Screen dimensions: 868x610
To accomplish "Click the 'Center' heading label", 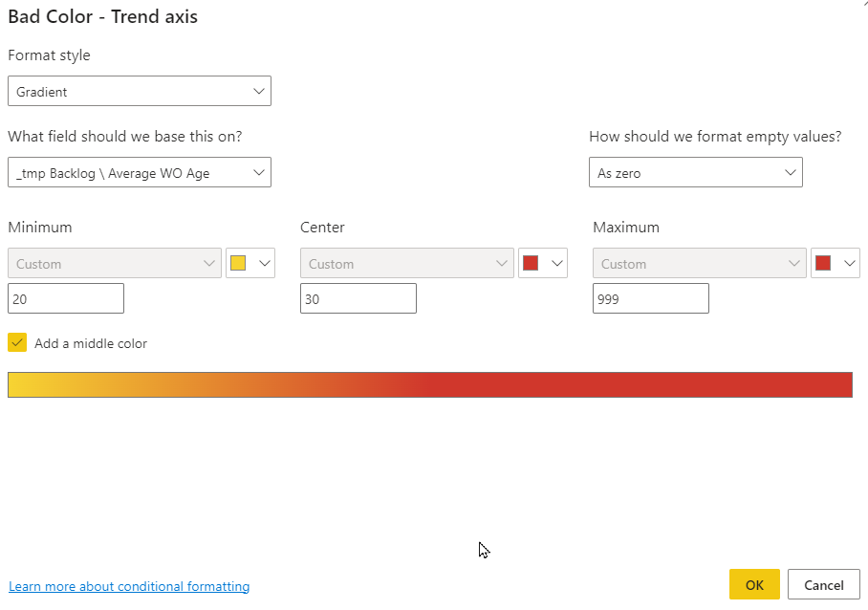I will (322, 228).
